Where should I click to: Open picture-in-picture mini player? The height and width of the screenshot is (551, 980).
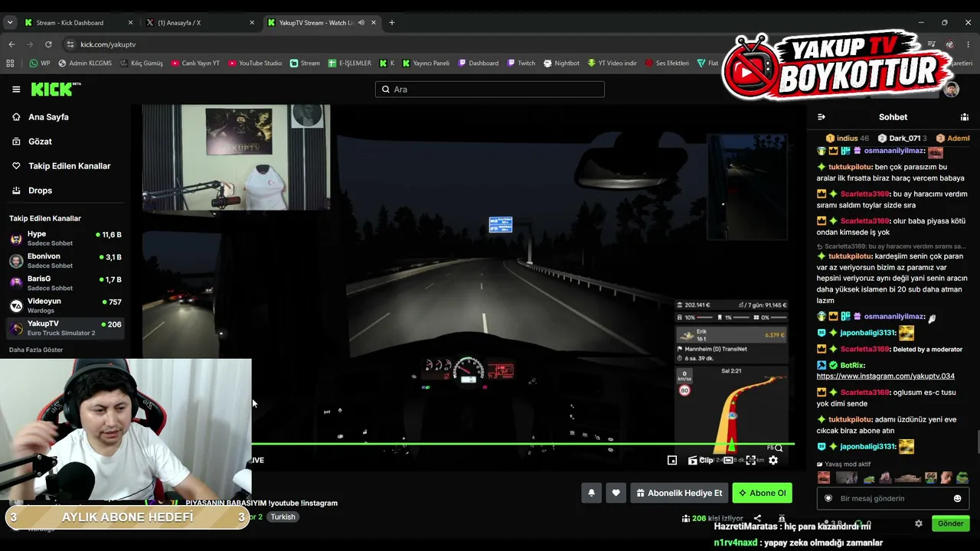[x=672, y=460]
